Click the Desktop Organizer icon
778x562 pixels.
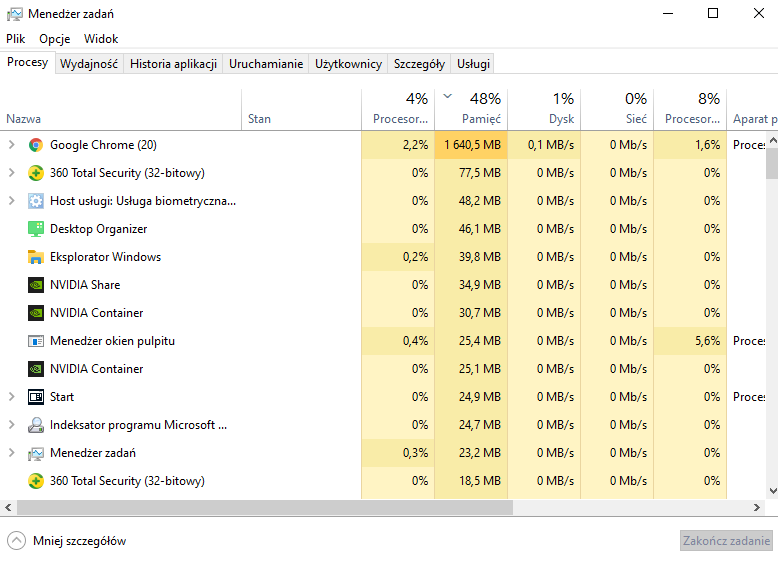[36, 229]
